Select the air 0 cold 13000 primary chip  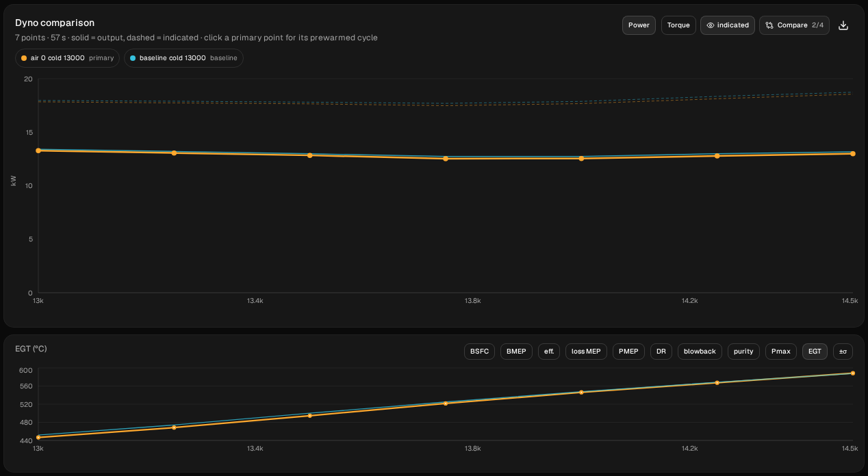click(67, 58)
